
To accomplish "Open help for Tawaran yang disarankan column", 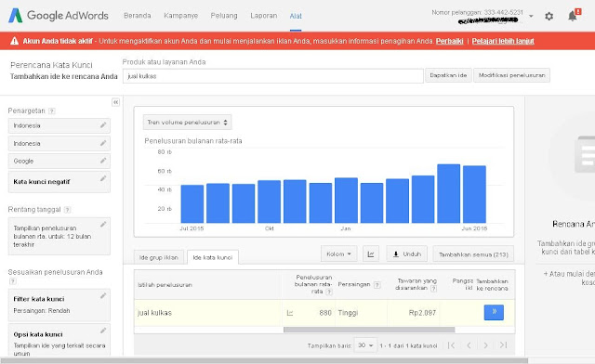I will 434,289.
